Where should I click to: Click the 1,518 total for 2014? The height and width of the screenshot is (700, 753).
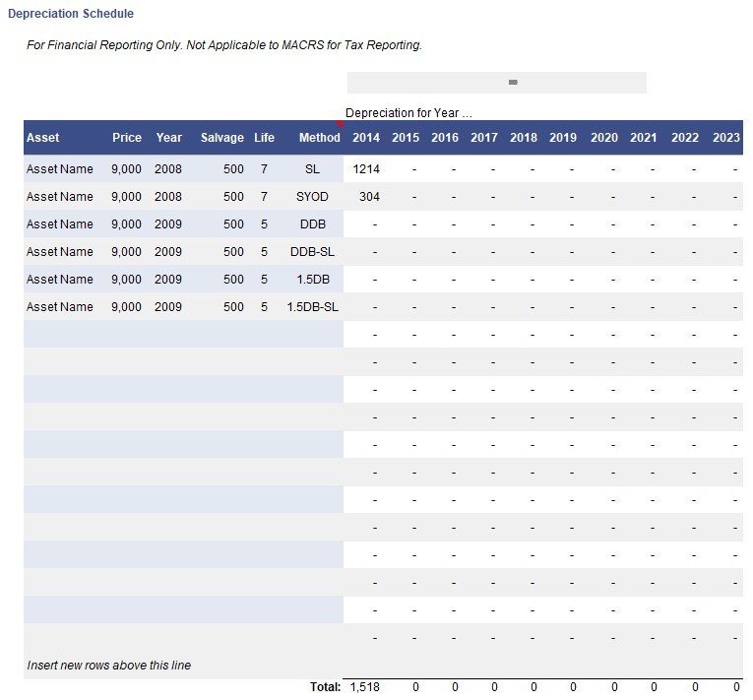pyautogui.click(x=365, y=687)
